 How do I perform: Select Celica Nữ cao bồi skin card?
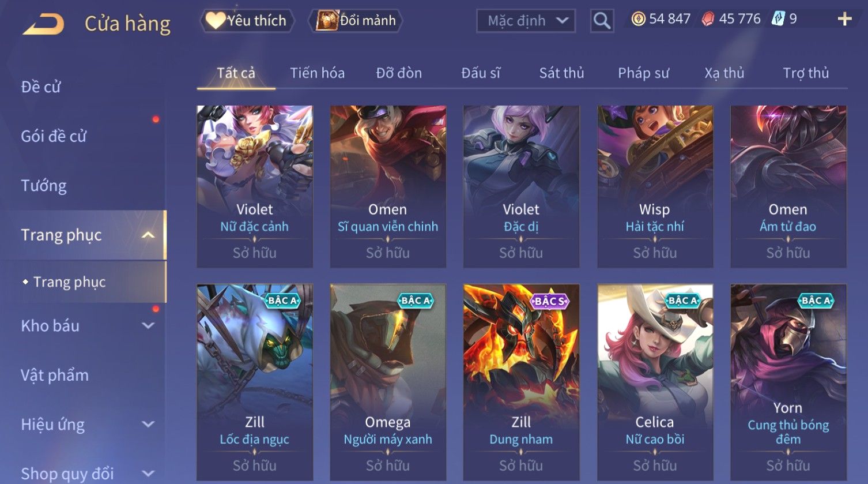click(655, 382)
